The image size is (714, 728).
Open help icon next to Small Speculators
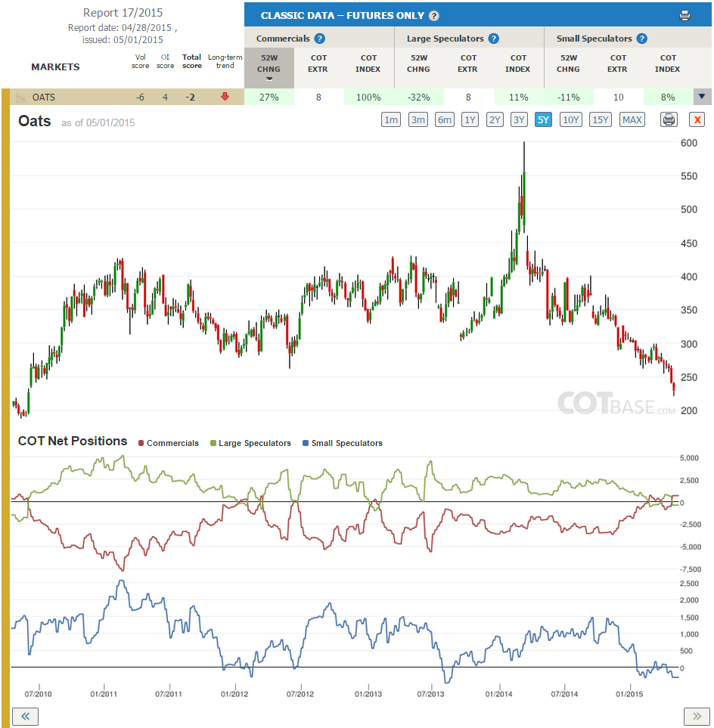click(x=642, y=39)
